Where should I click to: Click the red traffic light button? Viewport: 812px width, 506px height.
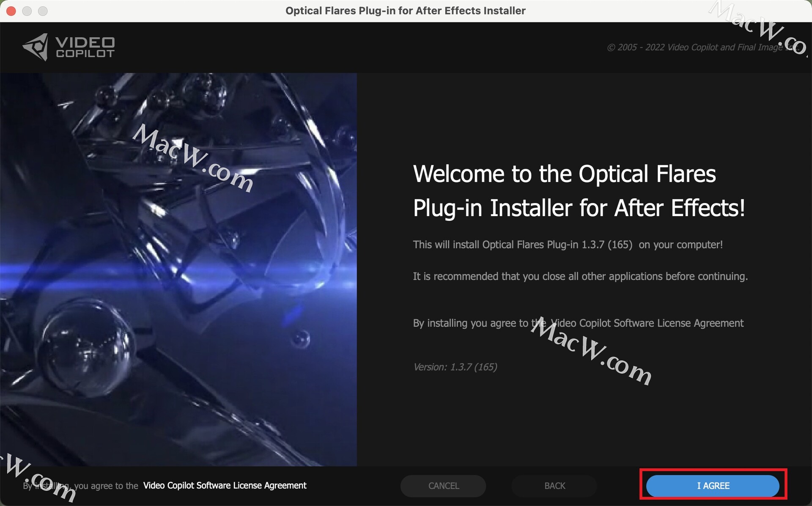[11, 11]
